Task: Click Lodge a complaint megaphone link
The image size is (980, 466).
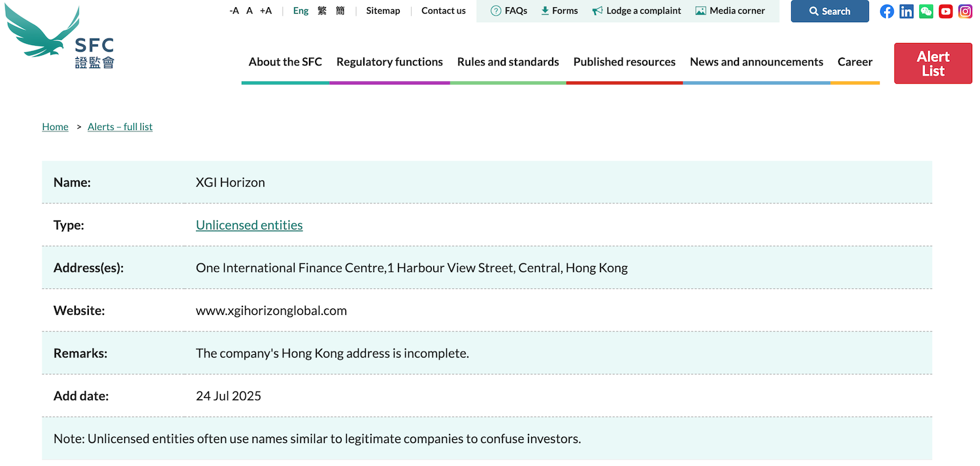Action: pyautogui.click(x=636, y=10)
